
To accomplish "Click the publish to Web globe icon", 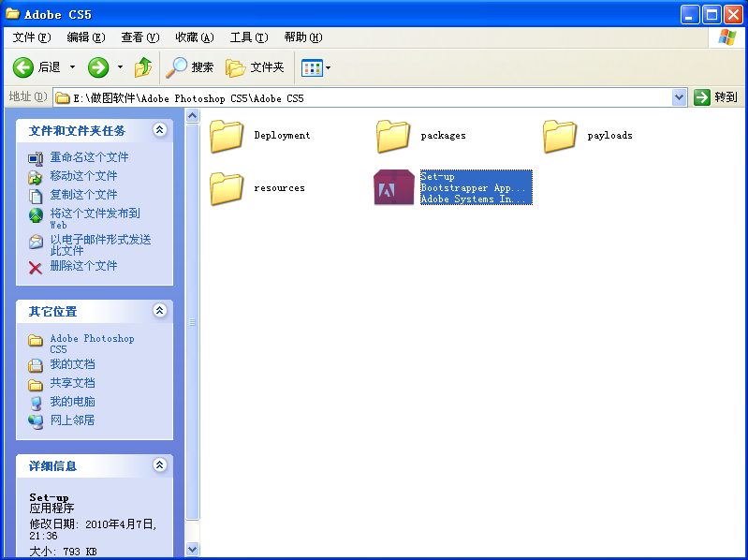I will 36,215.
